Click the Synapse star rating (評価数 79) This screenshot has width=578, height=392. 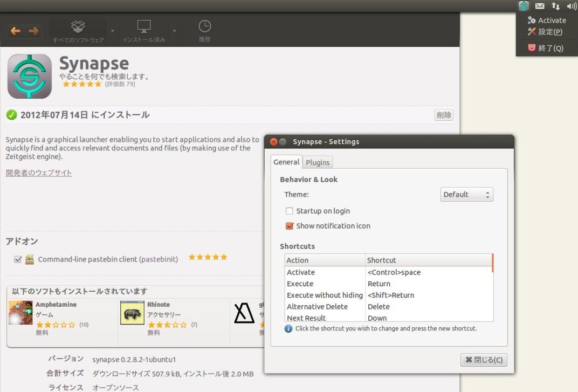82,84
